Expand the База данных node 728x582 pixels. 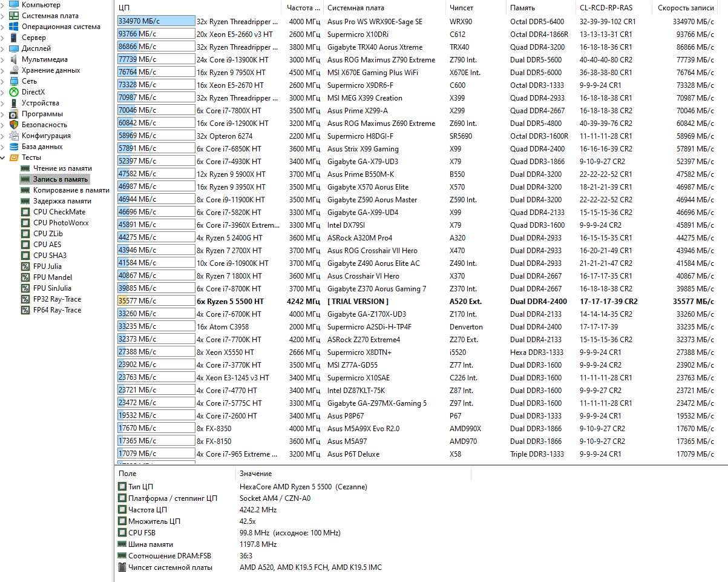(x=3, y=147)
